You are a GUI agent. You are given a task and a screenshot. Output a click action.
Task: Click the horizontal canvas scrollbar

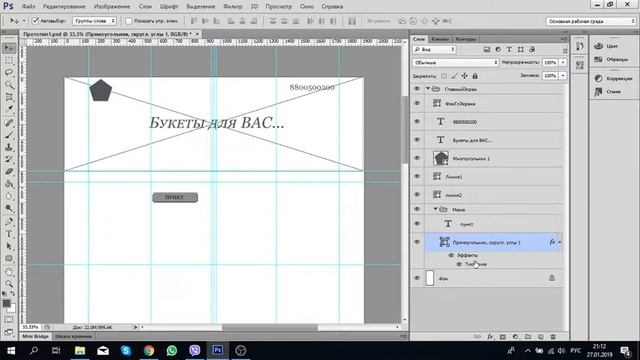point(270,327)
